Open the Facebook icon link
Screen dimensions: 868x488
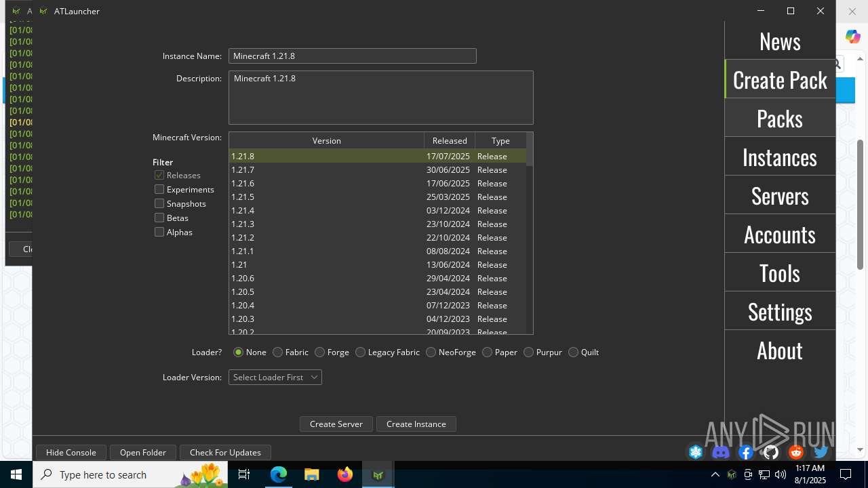tap(746, 452)
